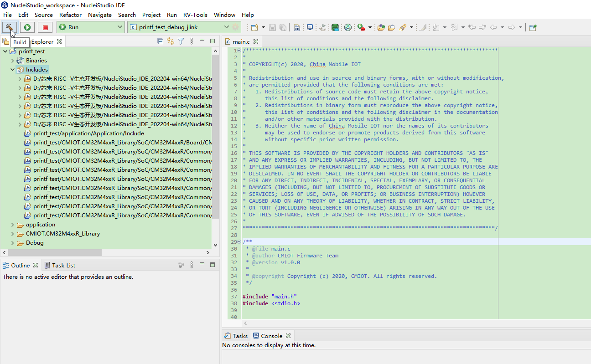Open the Project Explorer view menu dots
The height and width of the screenshot is (364, 591).
(x=192, y=41)
